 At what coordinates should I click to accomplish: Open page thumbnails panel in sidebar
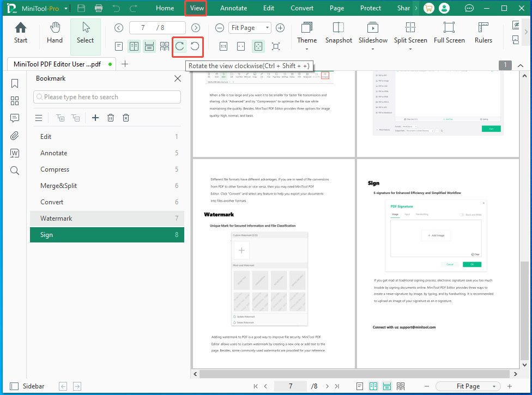coord(15,101)
